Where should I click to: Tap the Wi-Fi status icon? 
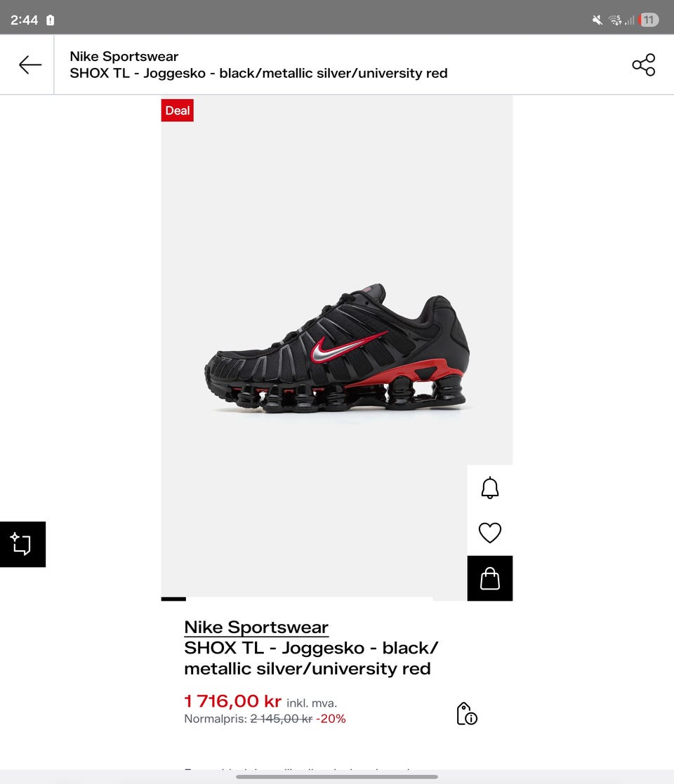(615, 20)
